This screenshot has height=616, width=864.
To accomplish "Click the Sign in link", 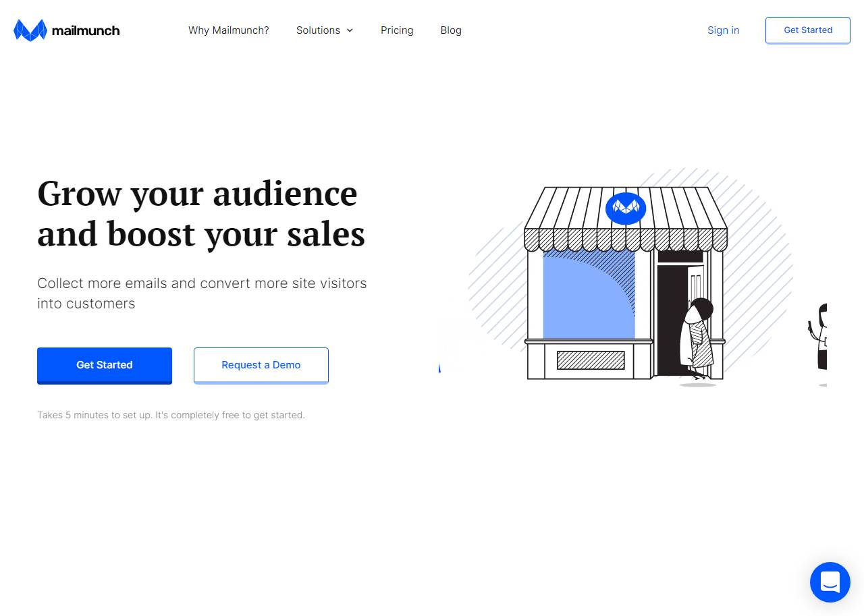I will coord(723,30).
